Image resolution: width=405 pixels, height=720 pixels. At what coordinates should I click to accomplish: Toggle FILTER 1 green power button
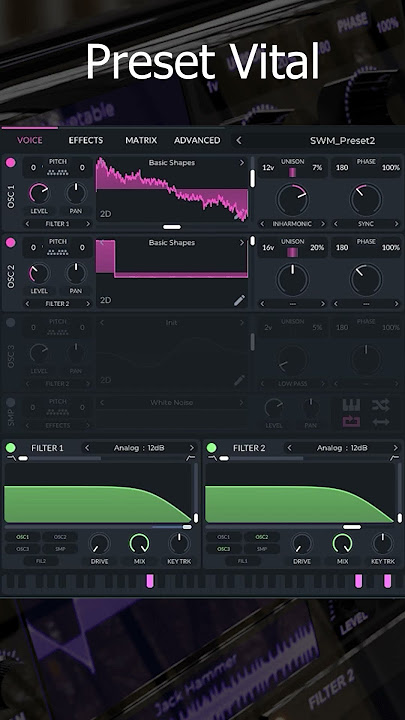[11, 448]
